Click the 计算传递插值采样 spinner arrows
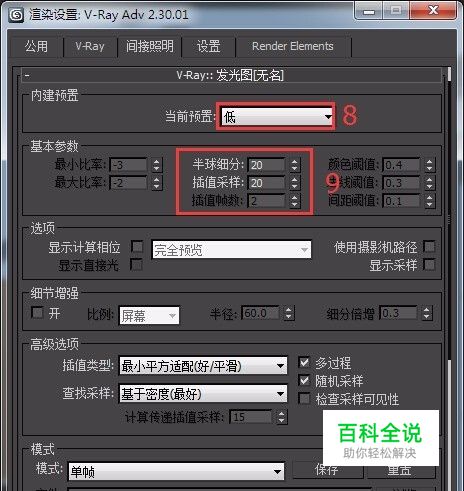The height and width of the screenshot is (491, 464). click(x=281, y=417)
